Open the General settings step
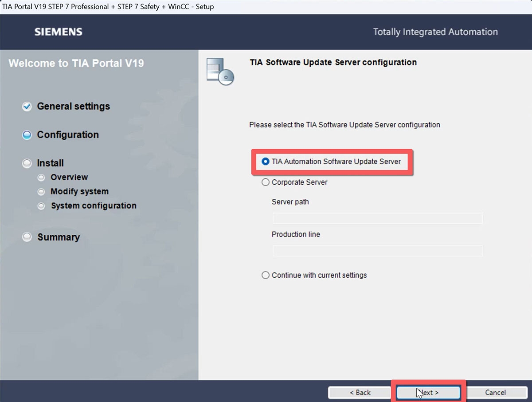Image resolution: width=532 pixels, height=402 pixels. (x=74, y=106)
